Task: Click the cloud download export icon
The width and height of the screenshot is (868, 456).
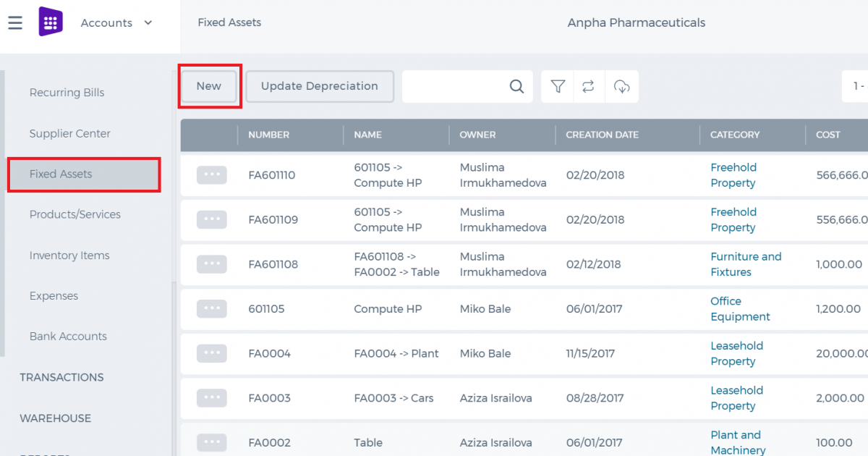Action: tap(621, 87)
